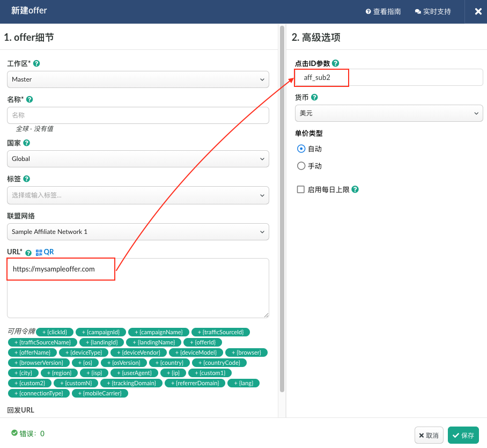Viewport: 487px width, 448px height.
Task: Click the help icon next to 点击ID参数
Action: [336, 63]
